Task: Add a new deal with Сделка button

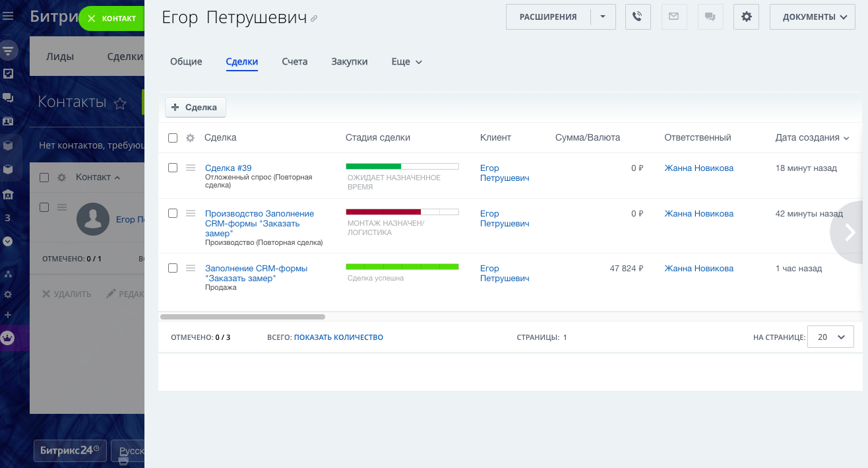Action: coord(195,108)
